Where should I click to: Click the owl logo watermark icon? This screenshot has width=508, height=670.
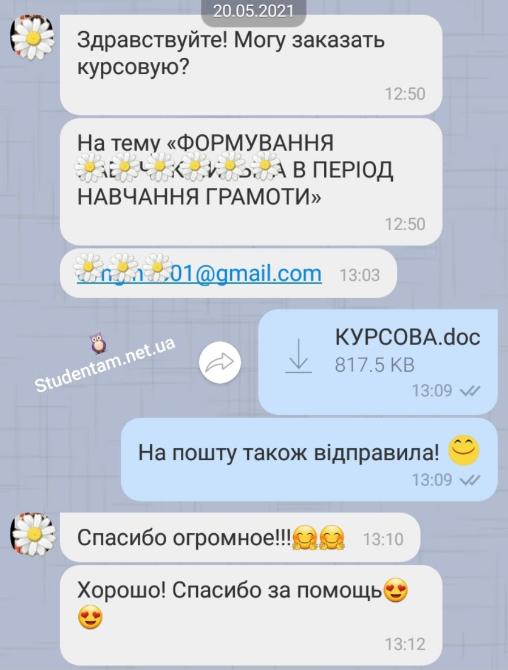[99, 344]
